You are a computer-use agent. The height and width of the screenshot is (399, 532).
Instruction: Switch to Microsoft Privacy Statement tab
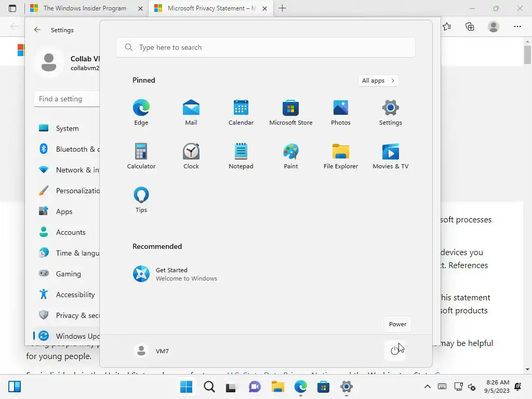coord(210,8)
